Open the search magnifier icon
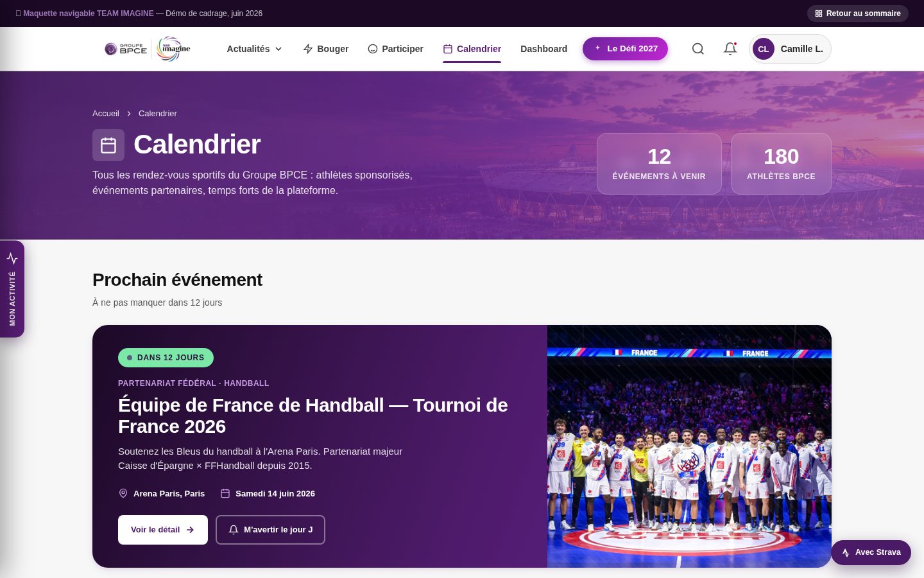 click(x=697, y=49)
